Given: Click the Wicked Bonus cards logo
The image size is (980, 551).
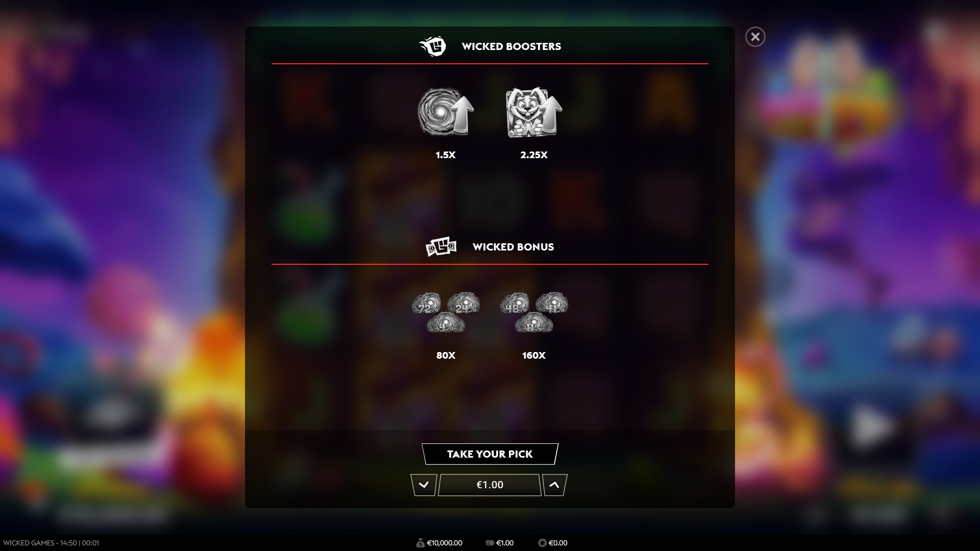Looking at the screenshot, I should [441, 247].
